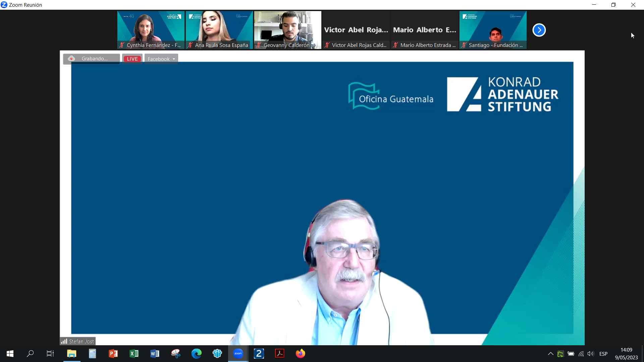Screen dimensions: 644x362
Task: Select Mario Alberto Estrada's participant tile
Action: [424, 30]
